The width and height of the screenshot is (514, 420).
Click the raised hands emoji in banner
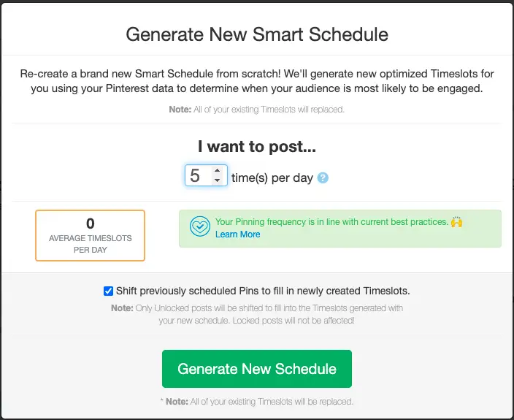(457, 222)
